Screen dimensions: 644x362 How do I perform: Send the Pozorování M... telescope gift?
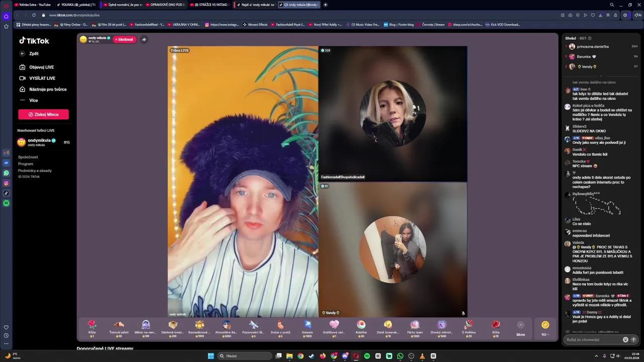click(254, 328)
